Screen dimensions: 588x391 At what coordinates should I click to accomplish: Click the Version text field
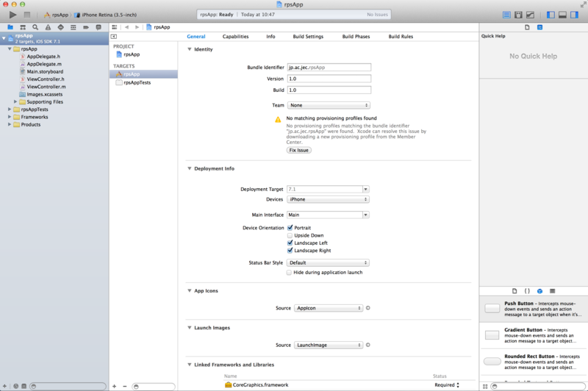329,79
